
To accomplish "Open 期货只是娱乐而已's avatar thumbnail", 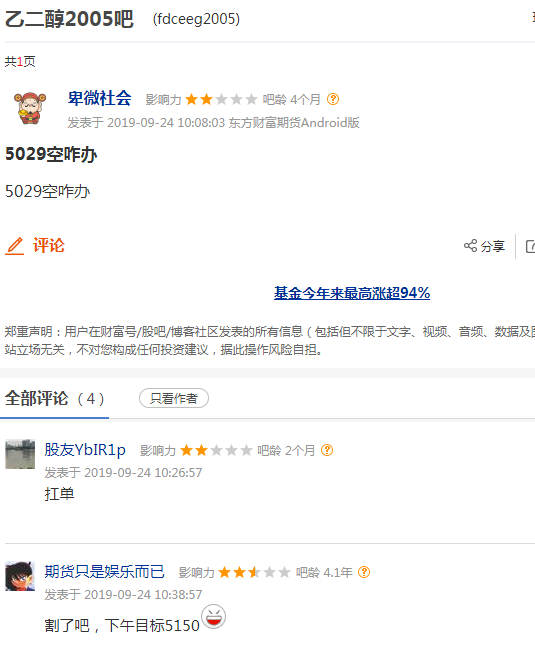I will pyautogui.click(x=20, y=576).
